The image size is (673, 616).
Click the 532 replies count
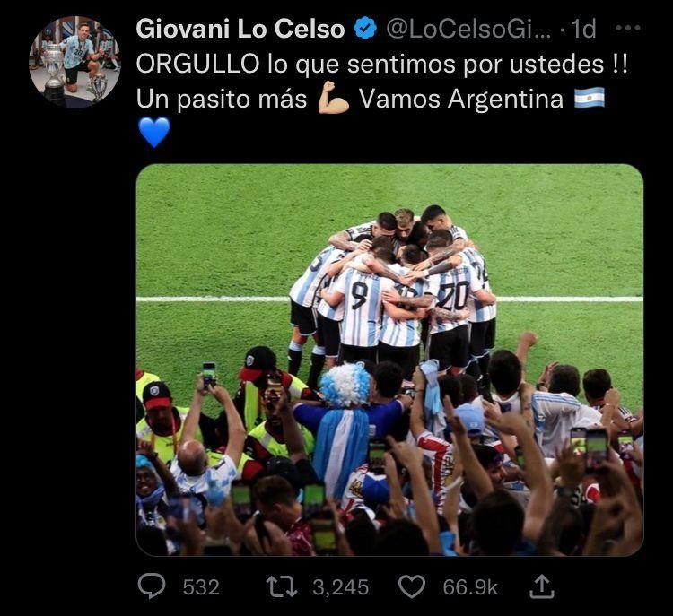[201, 587]
